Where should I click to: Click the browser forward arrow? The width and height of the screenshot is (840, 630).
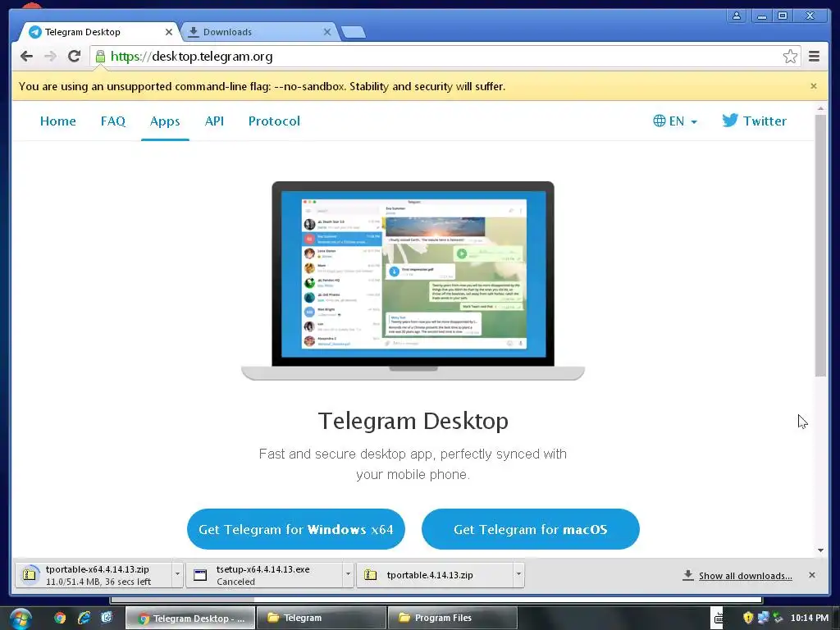pyautogui.click(x=50, y=57)
